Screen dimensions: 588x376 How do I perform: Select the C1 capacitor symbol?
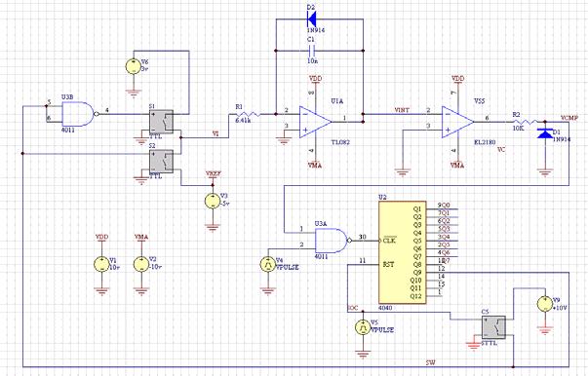click(311, 51)
